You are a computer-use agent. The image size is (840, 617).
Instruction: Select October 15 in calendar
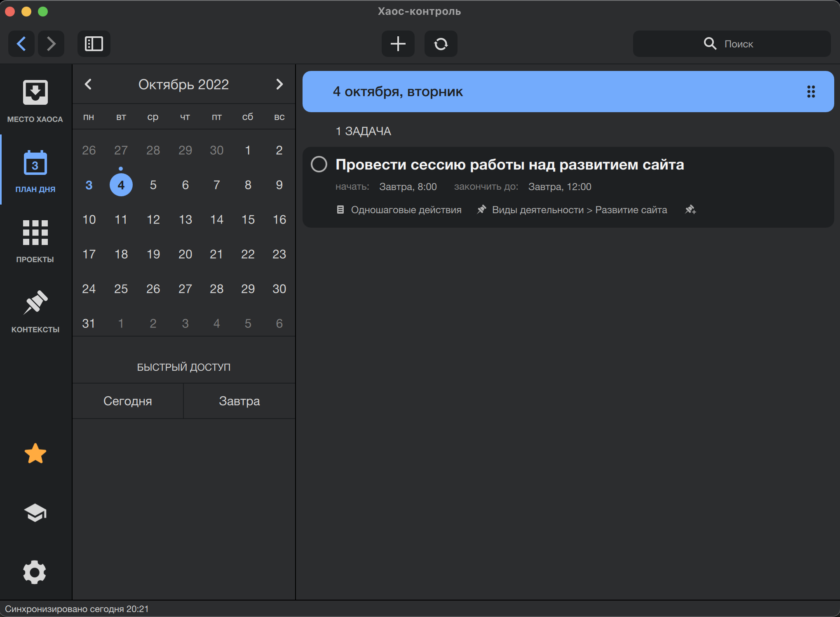248,219
